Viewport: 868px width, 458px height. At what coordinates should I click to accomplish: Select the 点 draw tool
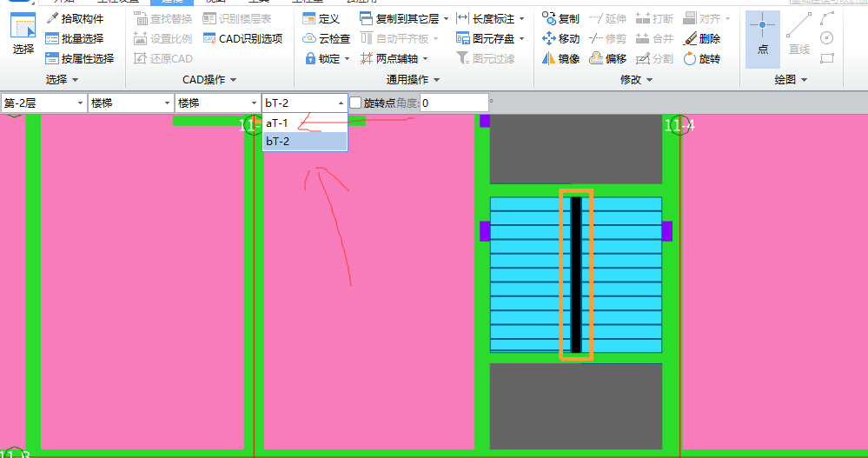click(x=763, y=39)
